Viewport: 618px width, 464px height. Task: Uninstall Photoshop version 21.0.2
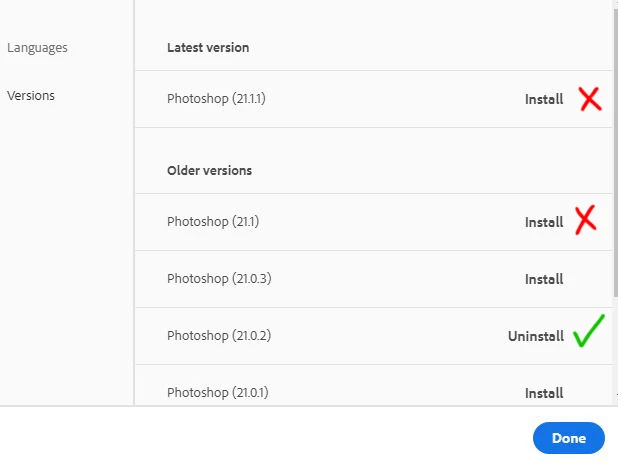point(536,336)
